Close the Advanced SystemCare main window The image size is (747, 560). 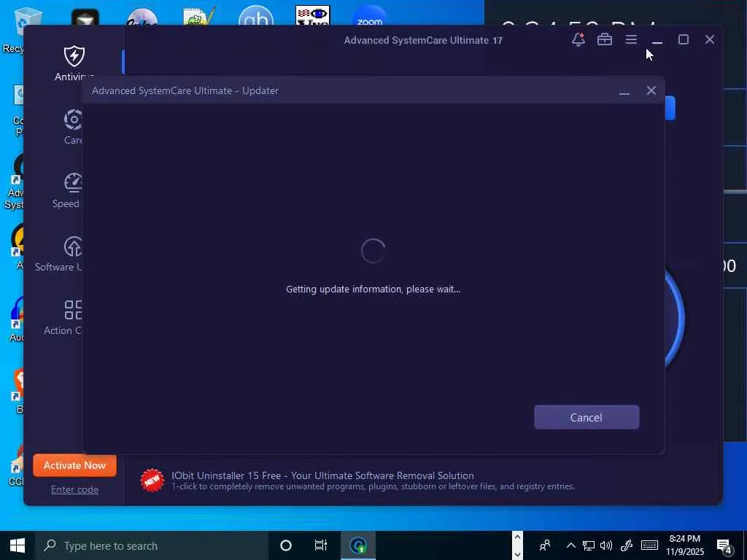pyautogui.click(x=709, y=39)
